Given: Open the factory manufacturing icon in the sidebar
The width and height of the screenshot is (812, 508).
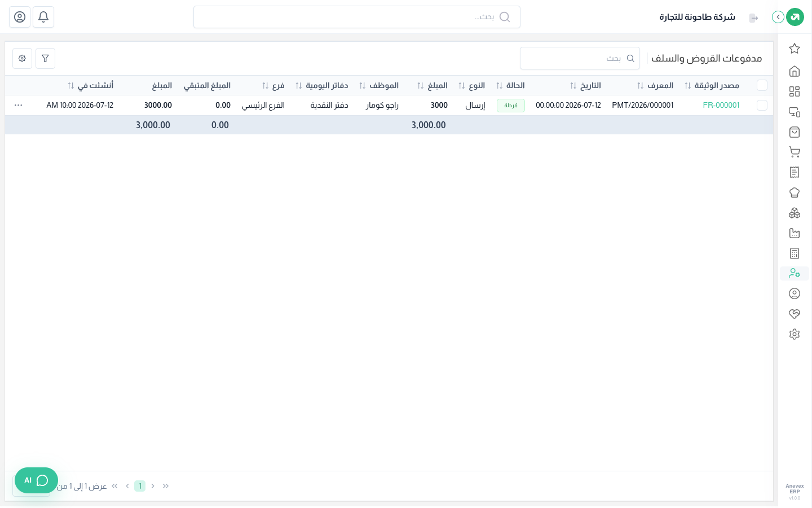Looking at the screenshot, I should [x=795, y=233].
